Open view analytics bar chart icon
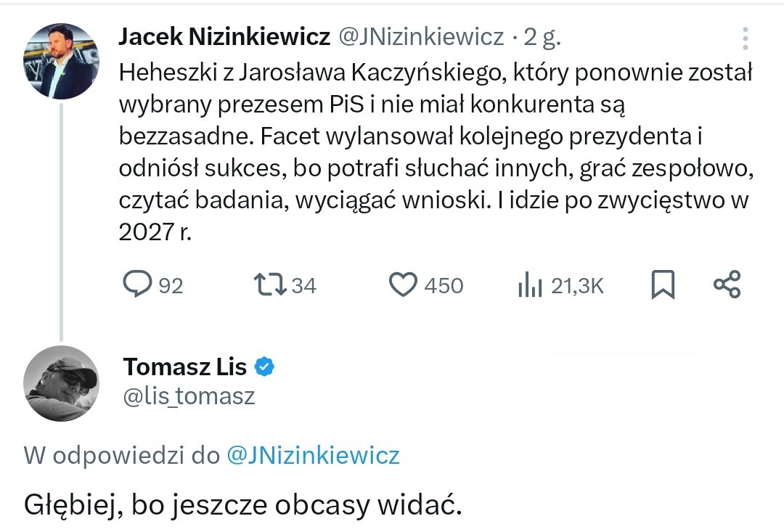784x532 pixels. click(530, 285)
